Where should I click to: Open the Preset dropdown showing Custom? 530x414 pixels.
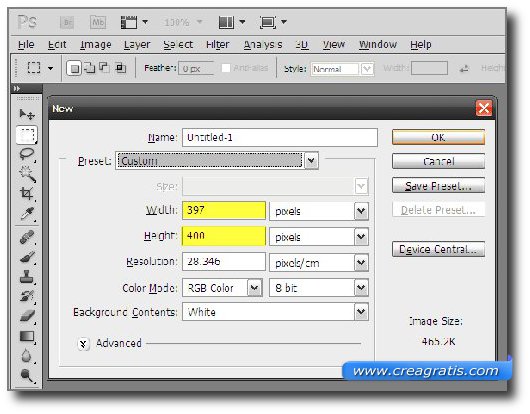click(217, 161)
